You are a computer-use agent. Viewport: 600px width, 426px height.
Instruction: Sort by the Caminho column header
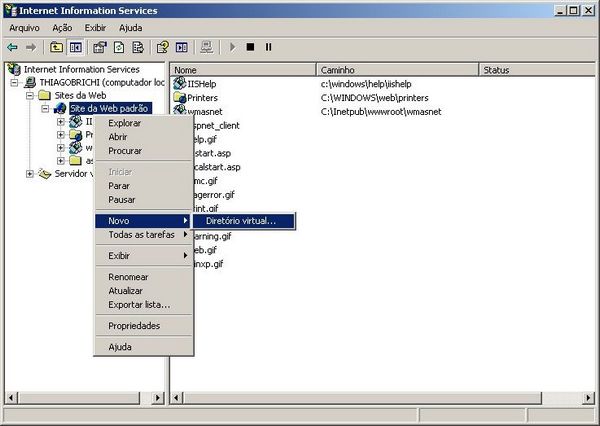[x=398, y=70]
